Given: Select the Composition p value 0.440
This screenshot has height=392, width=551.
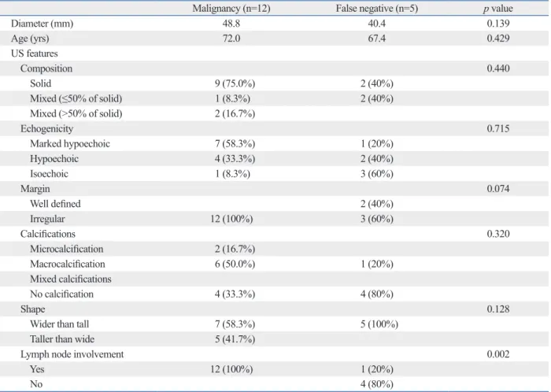Looking at the screenshot, I should [x=498, y=68].
